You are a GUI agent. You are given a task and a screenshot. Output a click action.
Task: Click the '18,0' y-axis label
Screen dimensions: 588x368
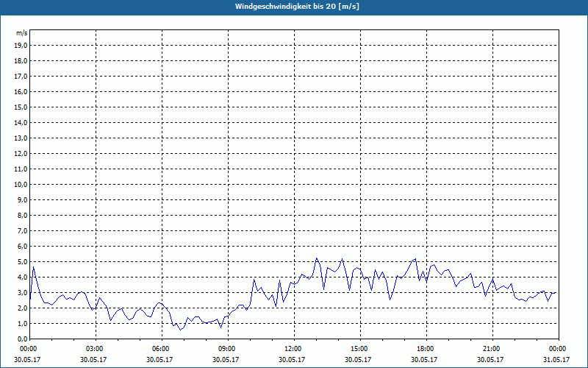coord(21,61)
